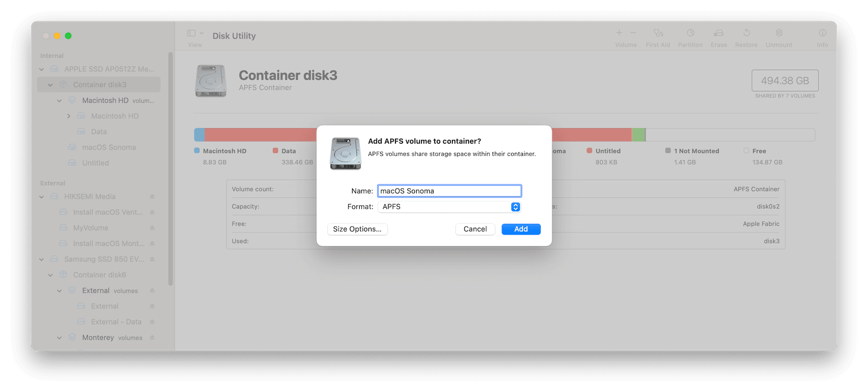Collapse Container disk3 in sidebar
Viewport: 868px width, 392px height.
coord(50,85)
